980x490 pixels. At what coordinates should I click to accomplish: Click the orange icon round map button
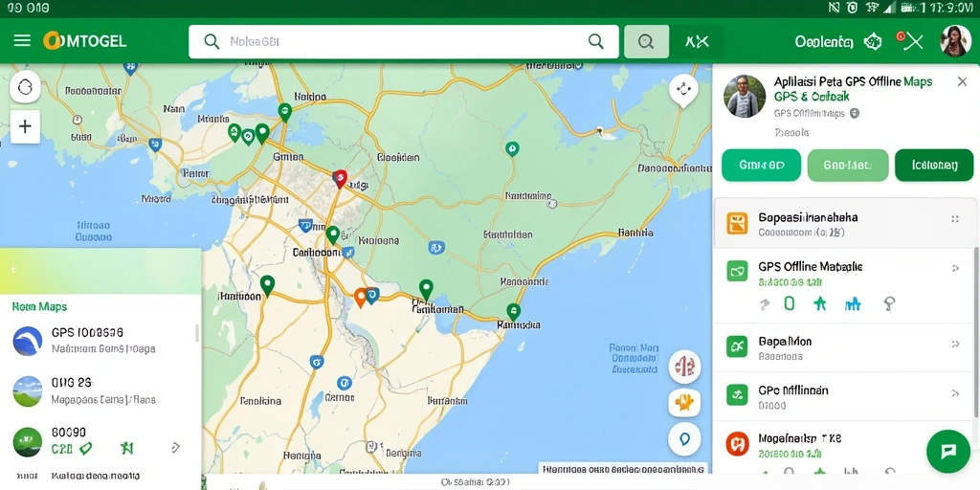pyautogui.click(x=684, y=403)
